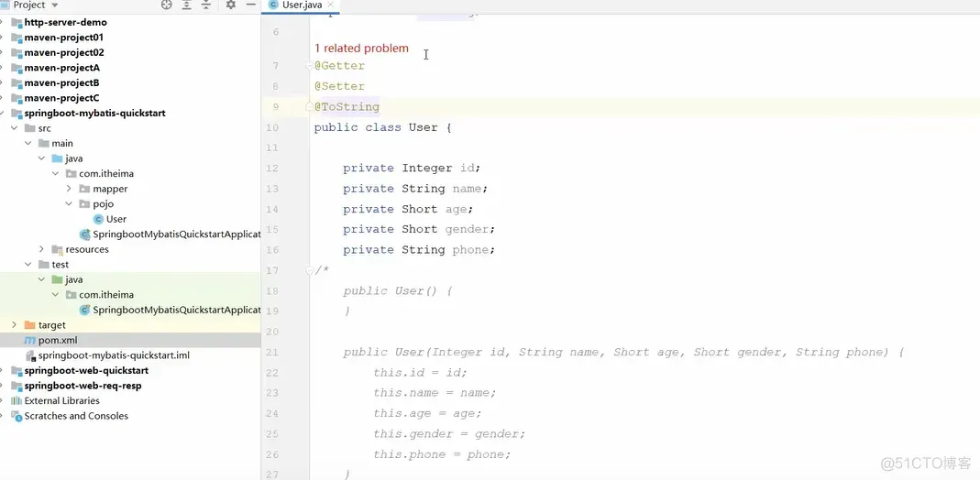
Task: Click the Collapse All icon in Project toolbar
Action: click(206, 5)
